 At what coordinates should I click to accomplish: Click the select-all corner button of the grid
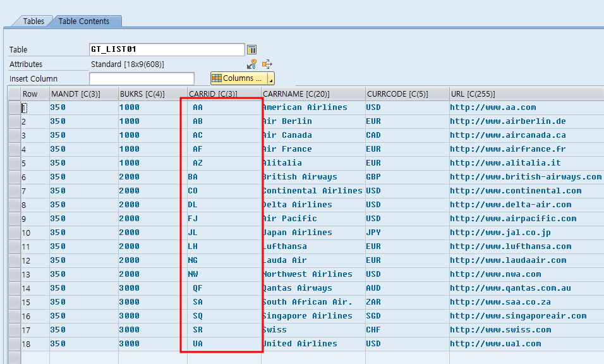click(x=15, y=94)
